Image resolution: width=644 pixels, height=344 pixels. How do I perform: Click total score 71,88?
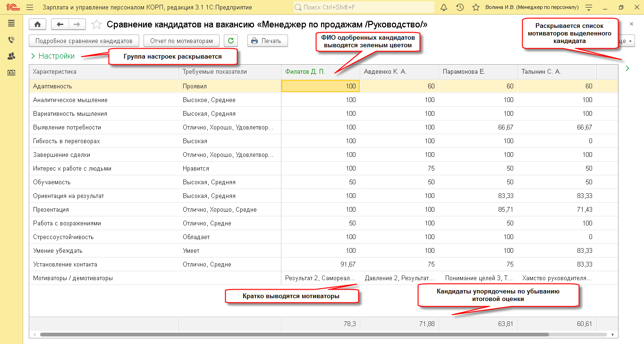399,324
